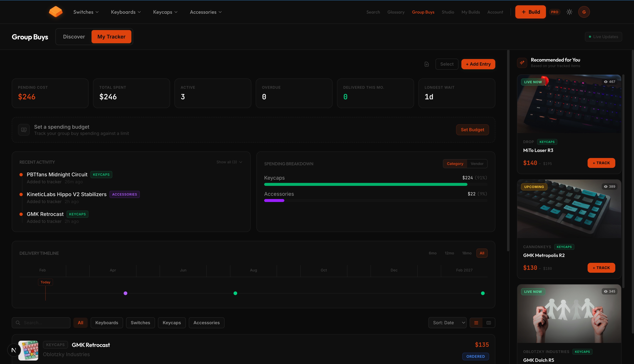Expand Show all (3) recent activity
Image resolution: width=634 pixels, height=364 pixels.
pyautogui.click(x=229, y=162)
